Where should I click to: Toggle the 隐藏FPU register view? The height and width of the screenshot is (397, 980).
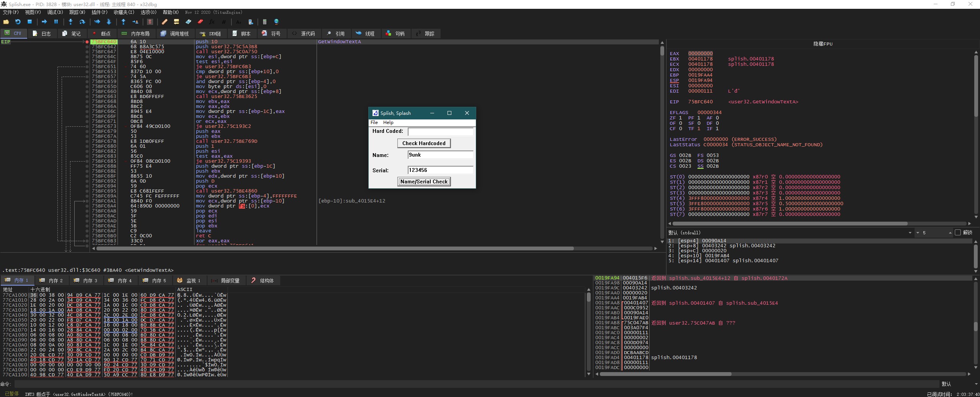pos(823,44)
